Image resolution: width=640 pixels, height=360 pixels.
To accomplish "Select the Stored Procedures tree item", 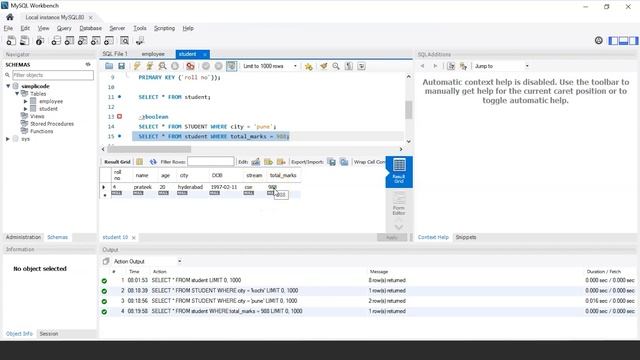I will click(x=52, y=124).
